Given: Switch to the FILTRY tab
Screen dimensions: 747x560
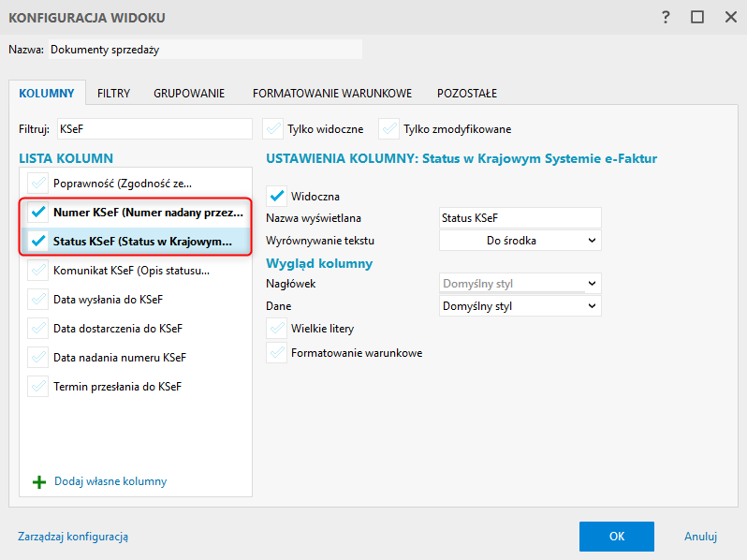Looking at the screenshot, I should (113, 93).
